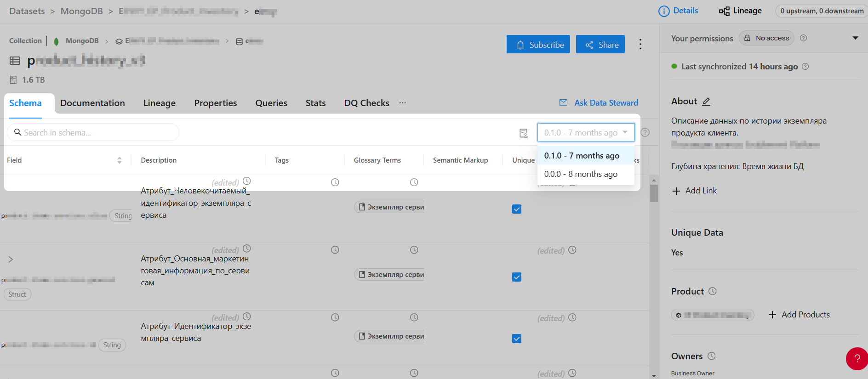Click the info icon next to Last synchronized
Viewport: 868px width, 379px height.
tap(805, 67)
